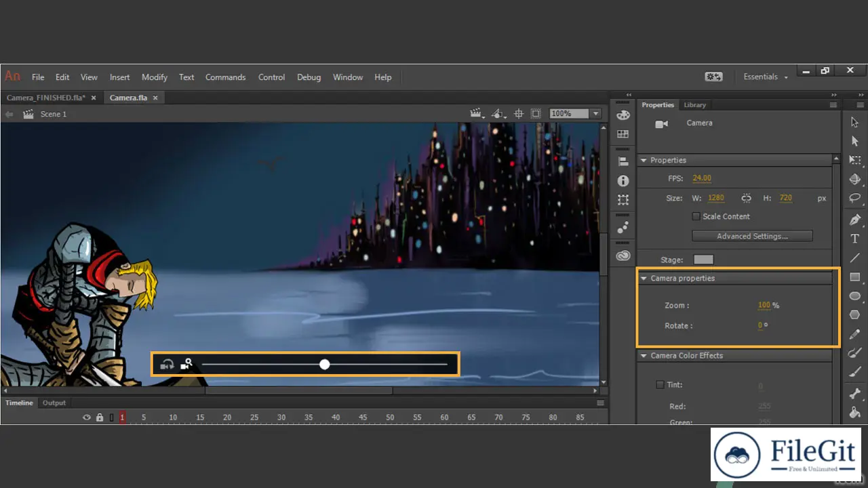
Task: Select the Line tool
Action: [855, 258]
